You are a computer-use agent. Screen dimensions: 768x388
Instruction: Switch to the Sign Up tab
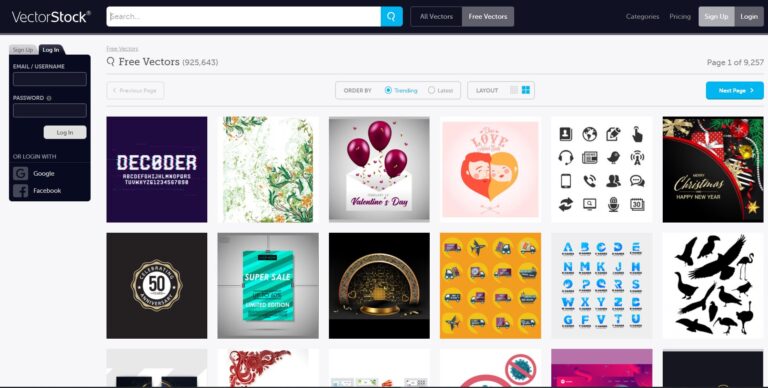[23, 50]
